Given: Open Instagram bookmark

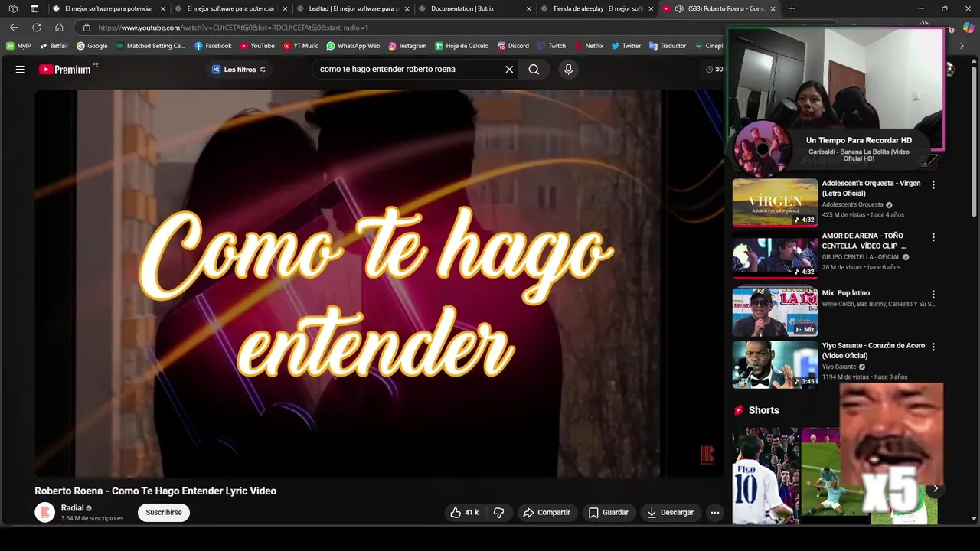Looking at the screenshot, I should coord(407,46).
